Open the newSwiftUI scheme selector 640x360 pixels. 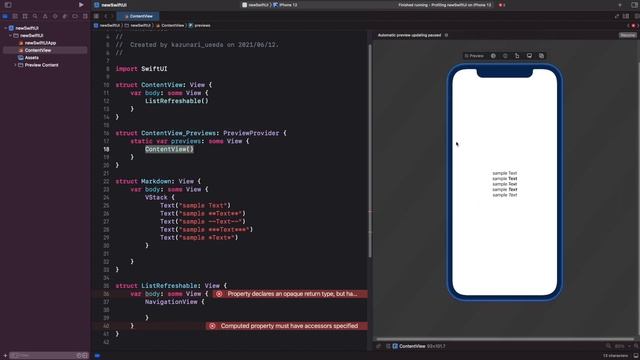click(256, 5)
